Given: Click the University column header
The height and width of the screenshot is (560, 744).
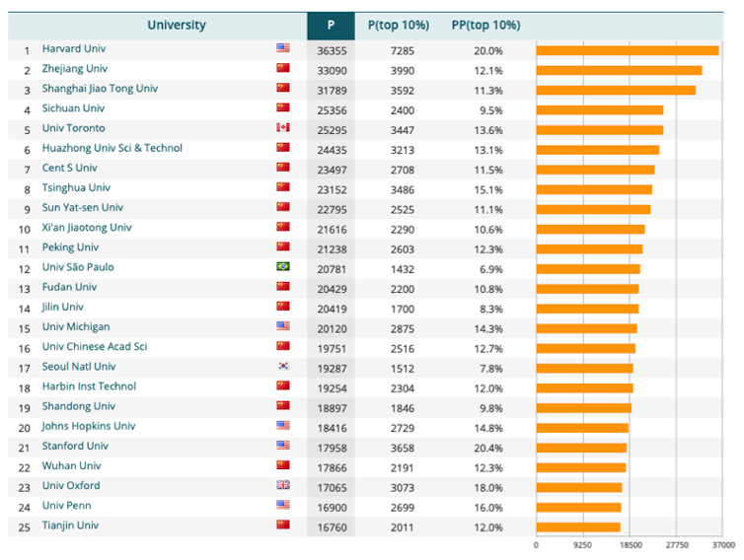Looking at the screenshot, I should [x=177, y=25].
